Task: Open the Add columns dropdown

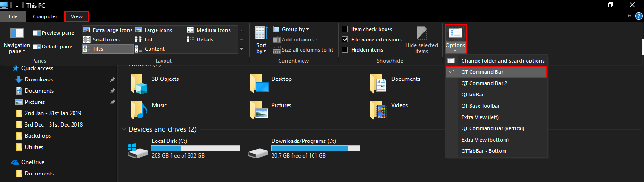Action: [x=295, y=40]
